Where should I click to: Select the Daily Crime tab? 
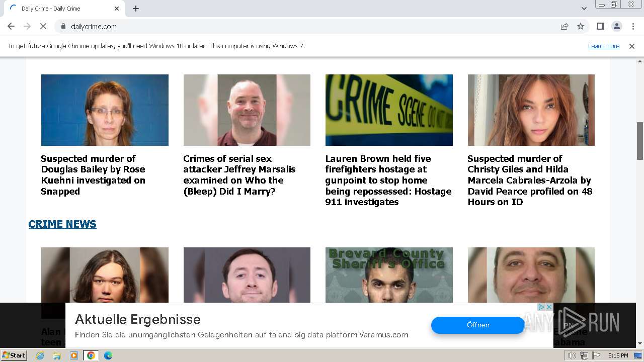tap(64, 9)
